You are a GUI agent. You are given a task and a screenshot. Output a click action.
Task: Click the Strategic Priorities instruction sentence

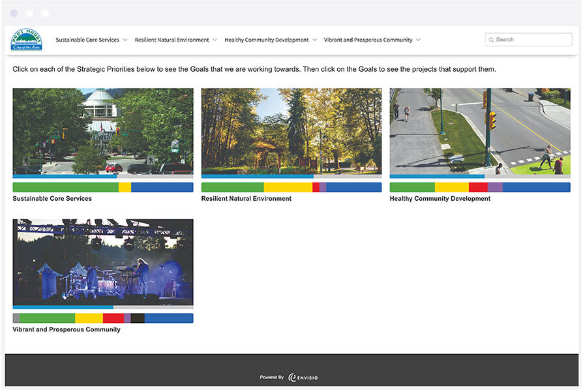pyautogui.click(x=254, y=69)
